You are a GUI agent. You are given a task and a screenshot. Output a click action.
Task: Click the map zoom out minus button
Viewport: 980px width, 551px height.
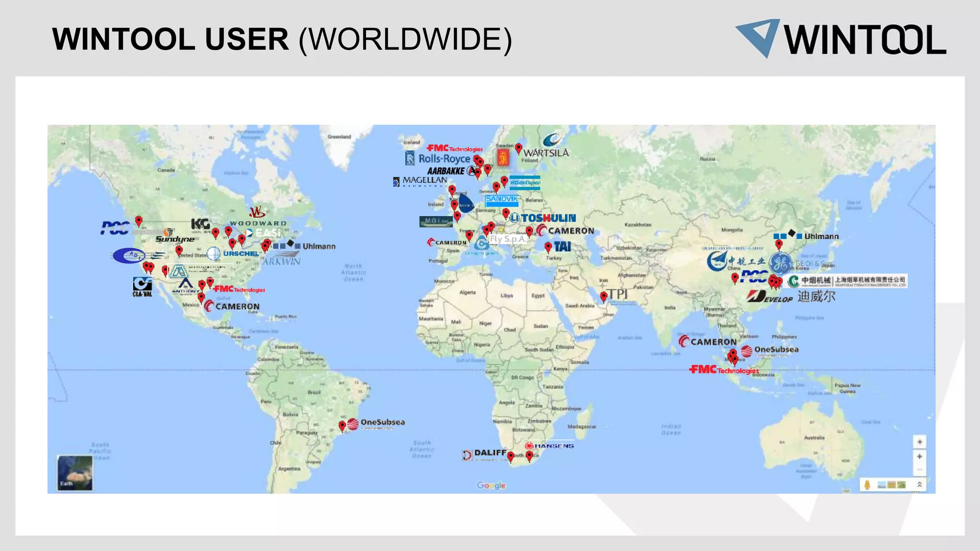coord(919,469)
